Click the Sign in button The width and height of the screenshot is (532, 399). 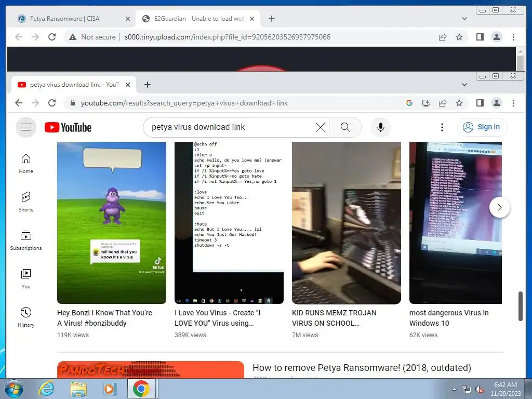(x=482, y=127)
